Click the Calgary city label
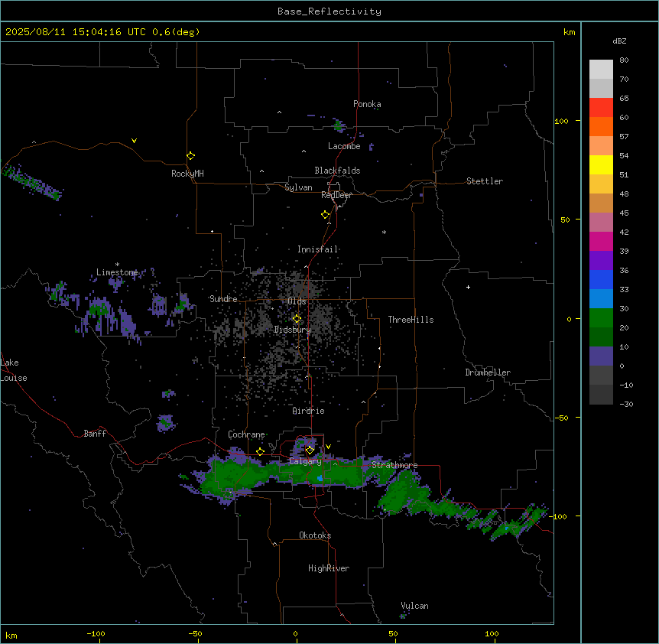This screenshot has width=659, height=644. (x=305, y=461)
